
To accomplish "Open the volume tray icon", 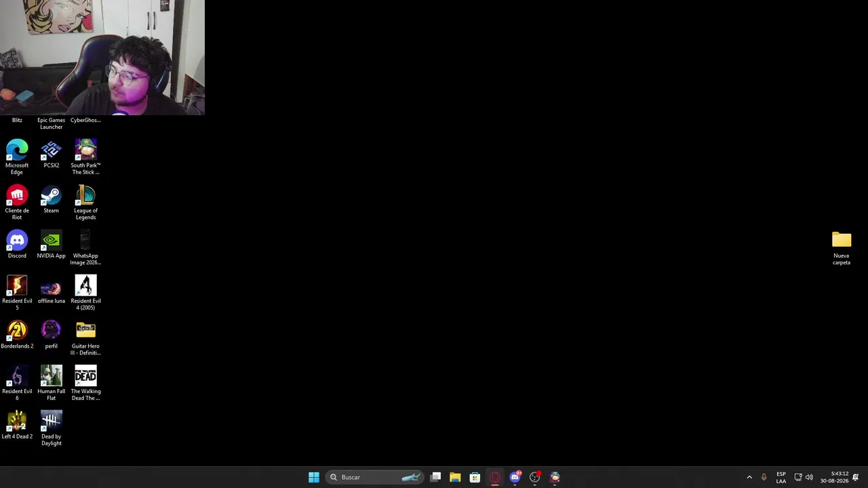I will pyautogui.click(x=809, y=477).
